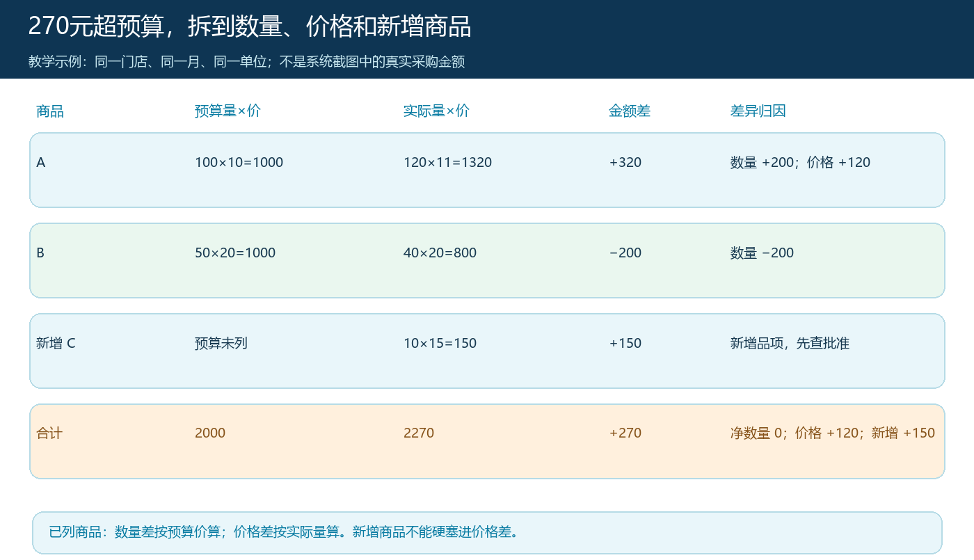Select the cell '10×15=150'
Screen dimensions: 974x560
tap(440, 343)
